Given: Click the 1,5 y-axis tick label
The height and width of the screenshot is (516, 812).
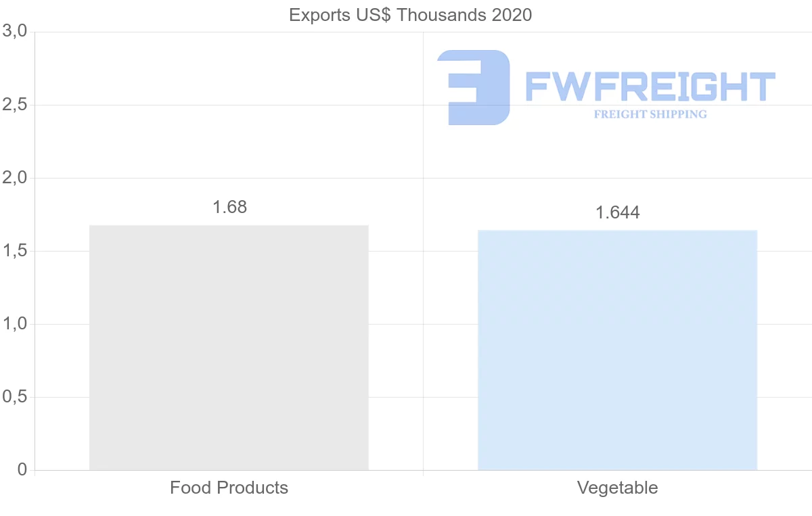Looking at the screenshot, I should coord(14,251).
